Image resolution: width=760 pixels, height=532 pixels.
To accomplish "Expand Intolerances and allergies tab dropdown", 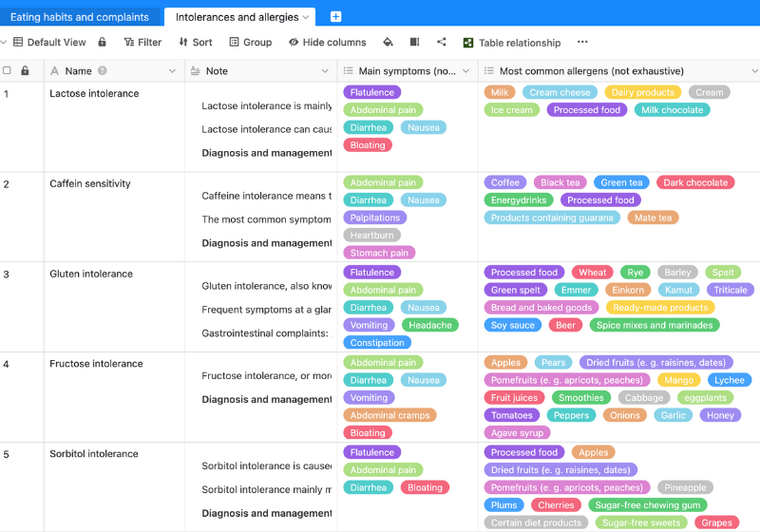I will pos(306,17).
